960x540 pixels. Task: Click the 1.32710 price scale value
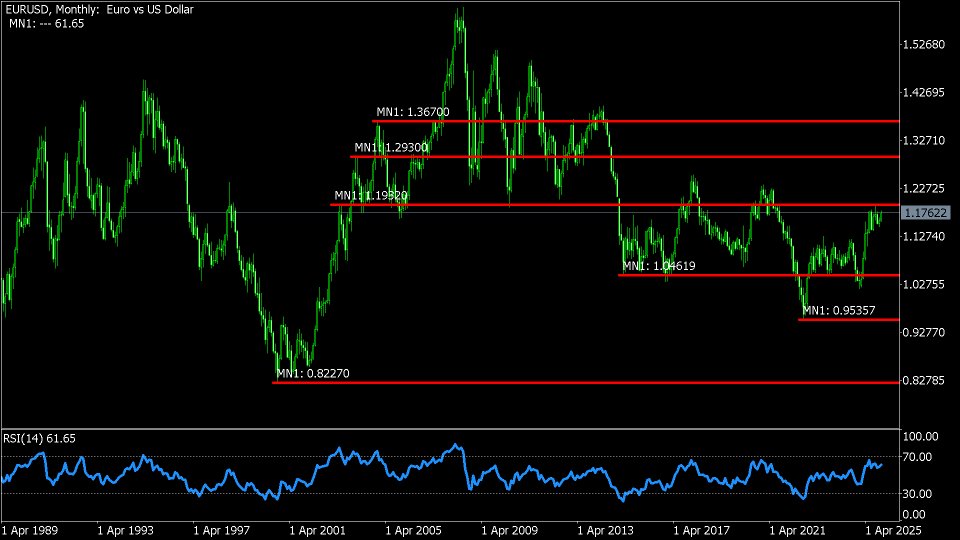(924, 140)
